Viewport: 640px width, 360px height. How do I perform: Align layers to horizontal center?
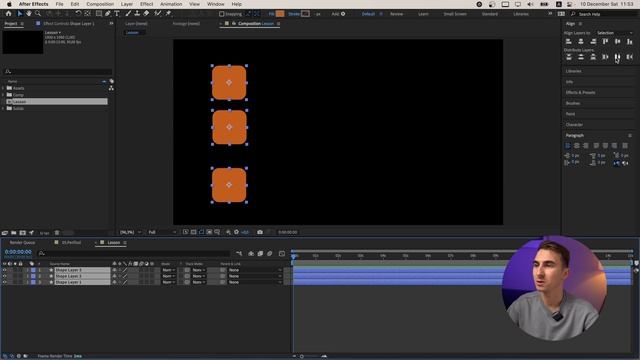581,41
